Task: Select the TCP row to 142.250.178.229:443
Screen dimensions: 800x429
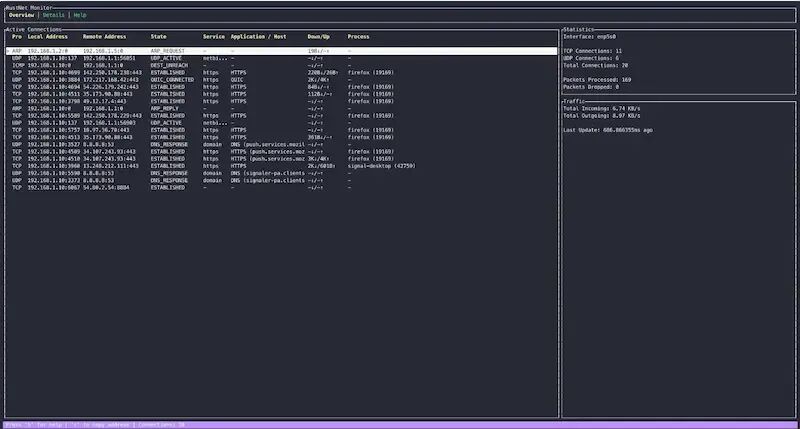Action: click(x=282, y=116)
